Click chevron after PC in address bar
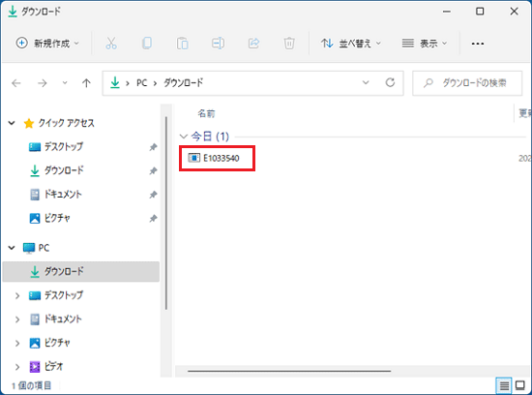Viewport: 532px width, 395px height. point(155,83)
